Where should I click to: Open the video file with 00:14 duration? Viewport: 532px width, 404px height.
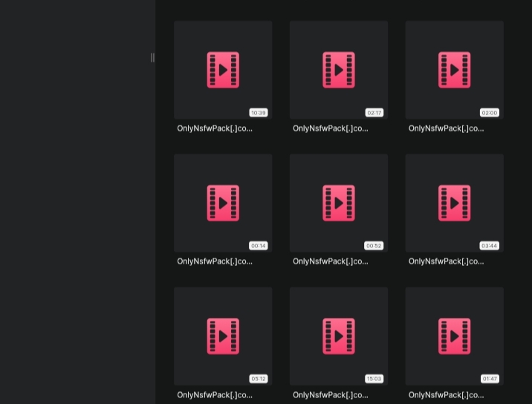click(223, 203)
